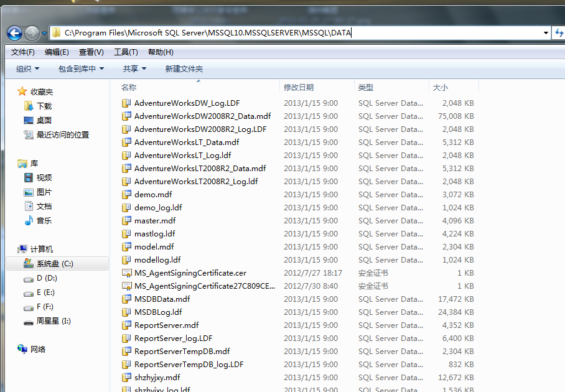Image resolution: width=565 pixels, height=392 pixels.
Task: Click the AdventureWorksLT2008R2_Data.mdf file icon
Action: [x=126, y=168]
